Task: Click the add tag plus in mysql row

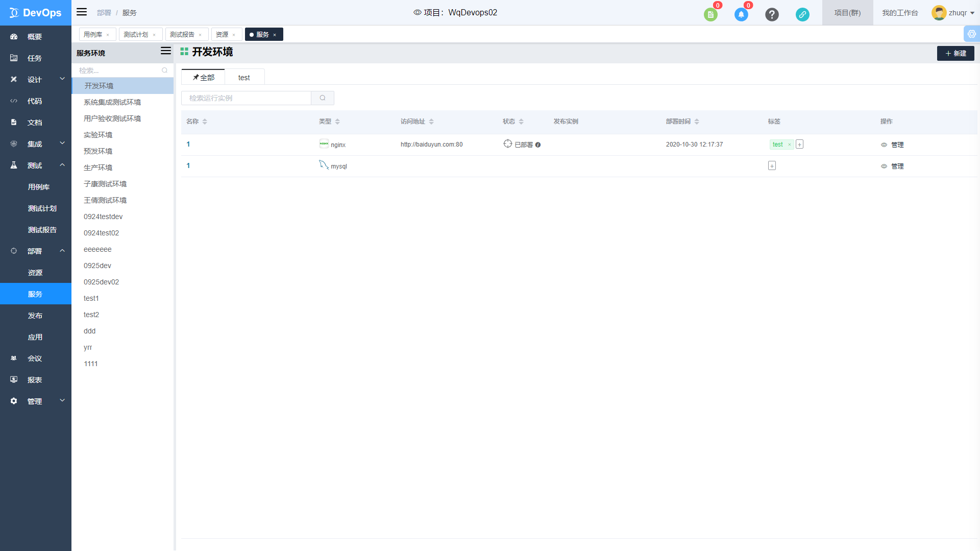Action: 772,166
